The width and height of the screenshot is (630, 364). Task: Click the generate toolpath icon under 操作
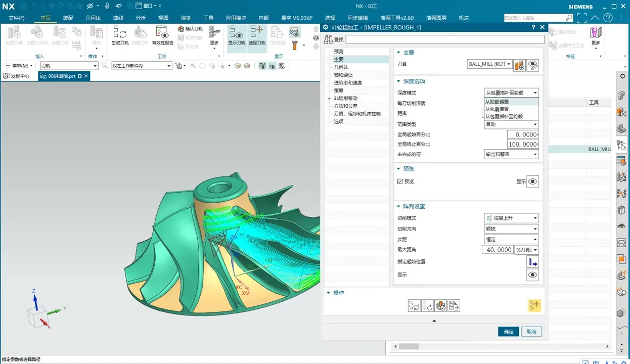[x=414, y=305]
